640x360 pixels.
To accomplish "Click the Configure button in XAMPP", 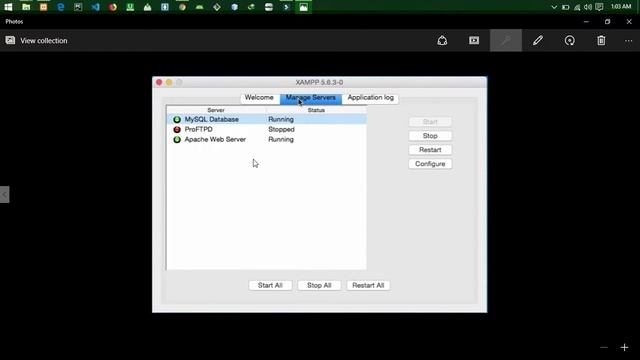I will (x=430, y=164).
